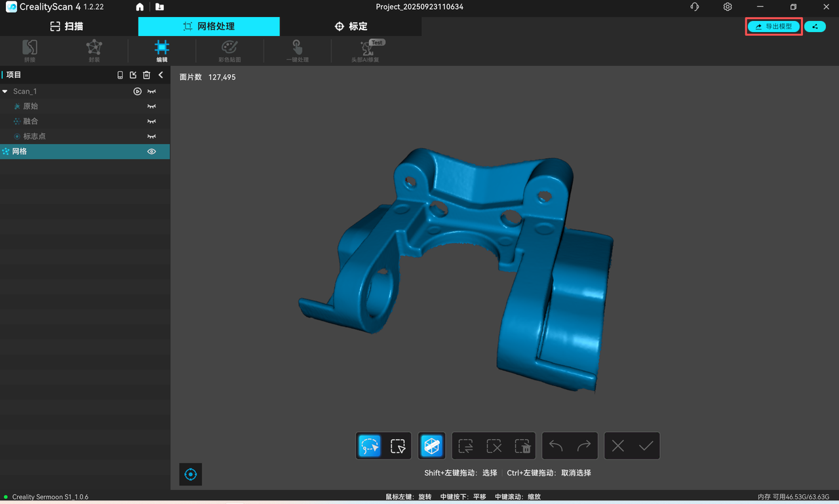Click the delete selection trash icon
This screenshot has width=839, height=504.
[x=522, y=446]
